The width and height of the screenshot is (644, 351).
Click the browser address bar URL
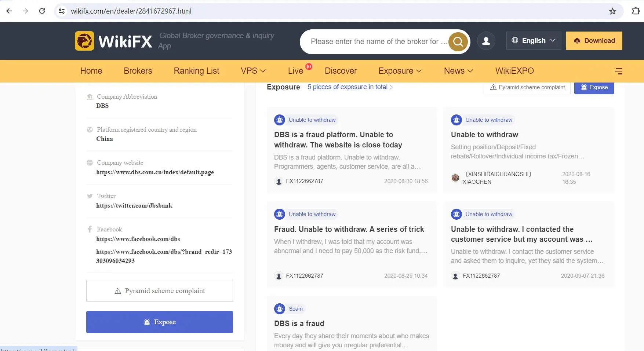point(131,11)
